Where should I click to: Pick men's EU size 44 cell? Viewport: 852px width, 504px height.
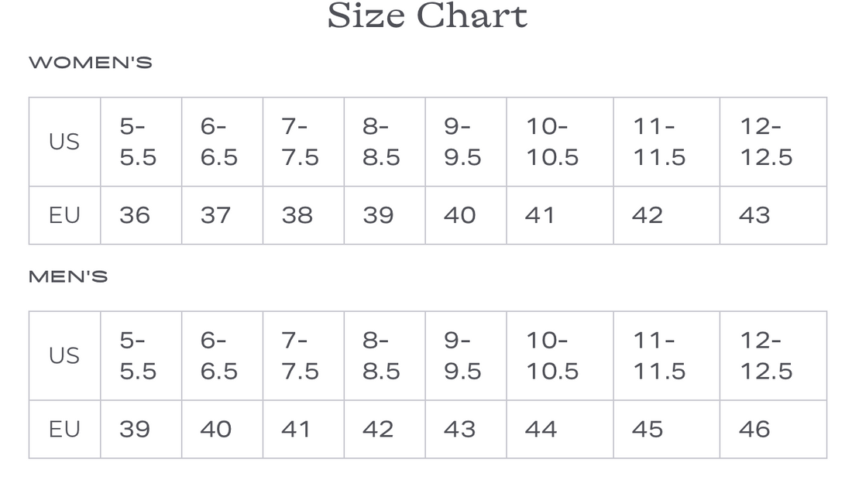click(x=541, y=429)
